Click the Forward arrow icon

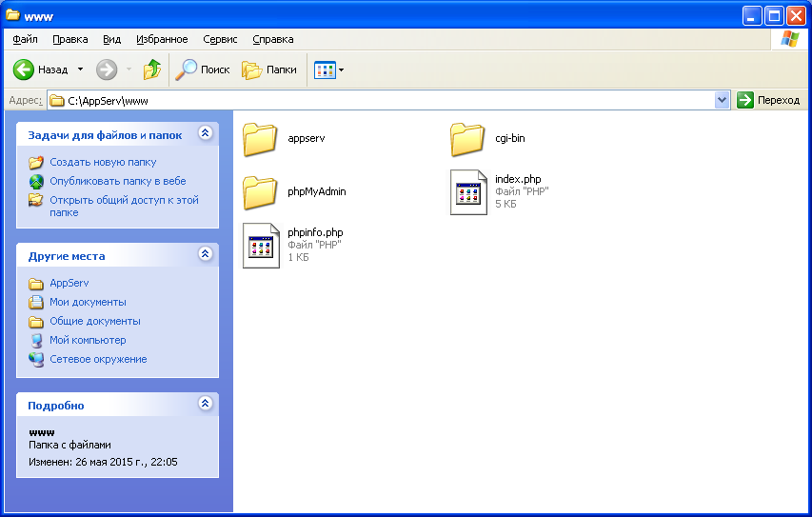tap(107, 70)
